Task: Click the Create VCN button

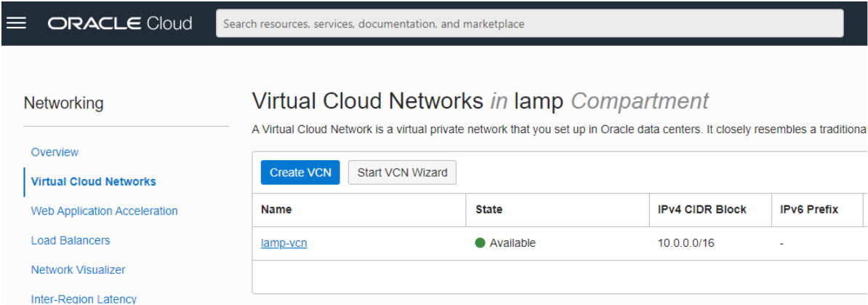Action: tap(300, 173)
